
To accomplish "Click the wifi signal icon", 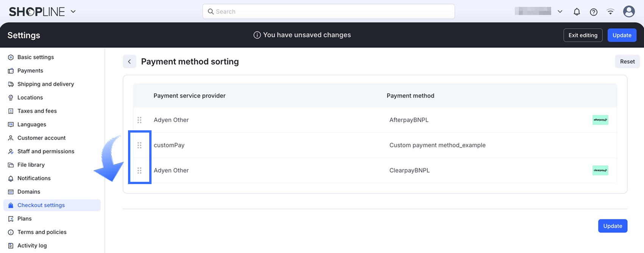I will coord(610,12).
